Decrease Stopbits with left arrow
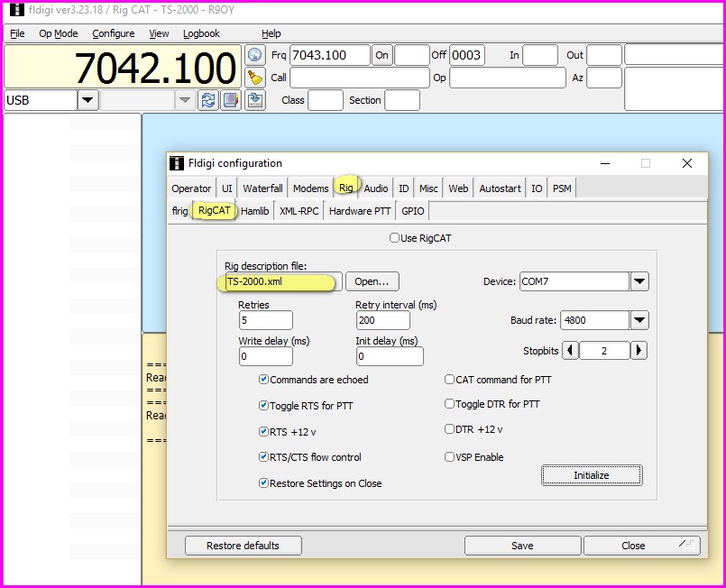The image size is (726, 588). pyautogui.click(x=570, y=351)
